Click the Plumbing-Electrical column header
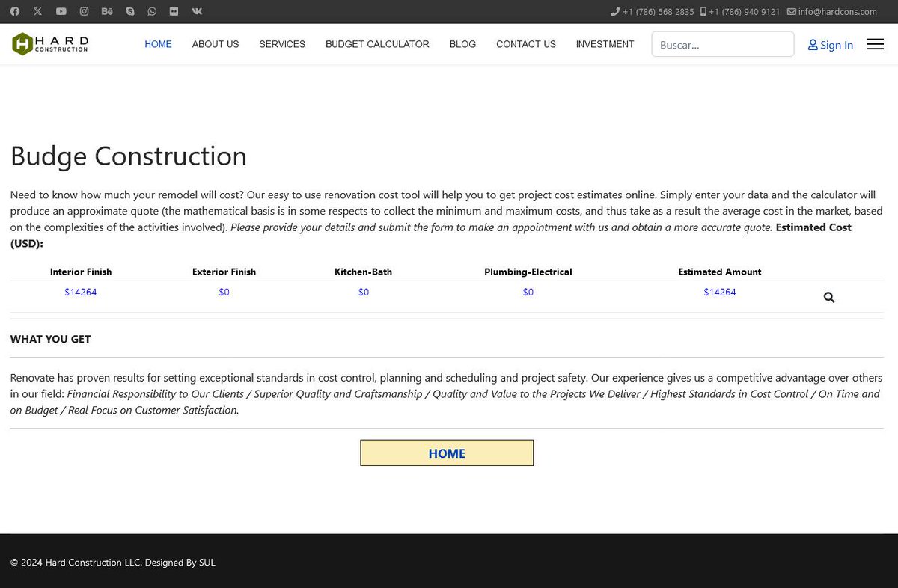This screenshot has width=898, height=588. coord(528,272)
